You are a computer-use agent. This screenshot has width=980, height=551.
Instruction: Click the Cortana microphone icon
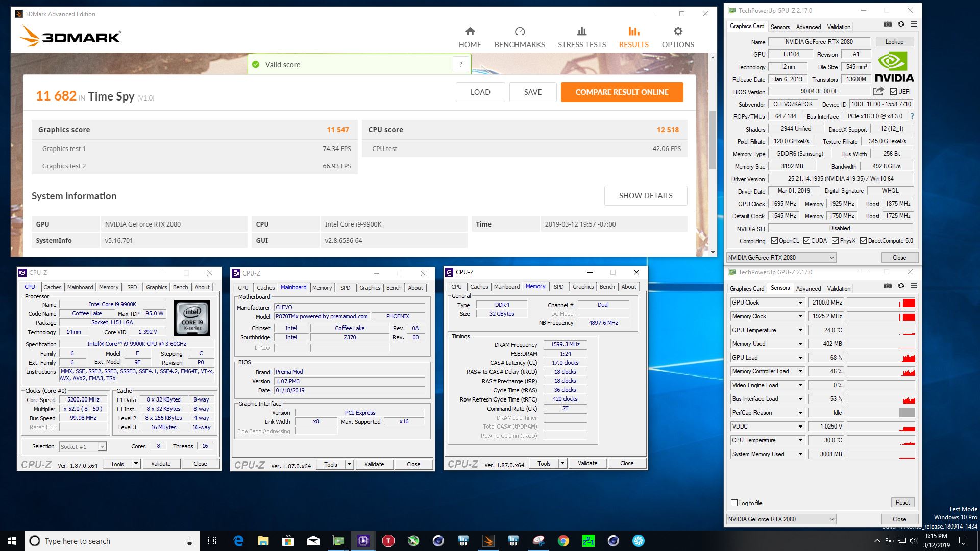pyautogui.click(x=189, y=541)
